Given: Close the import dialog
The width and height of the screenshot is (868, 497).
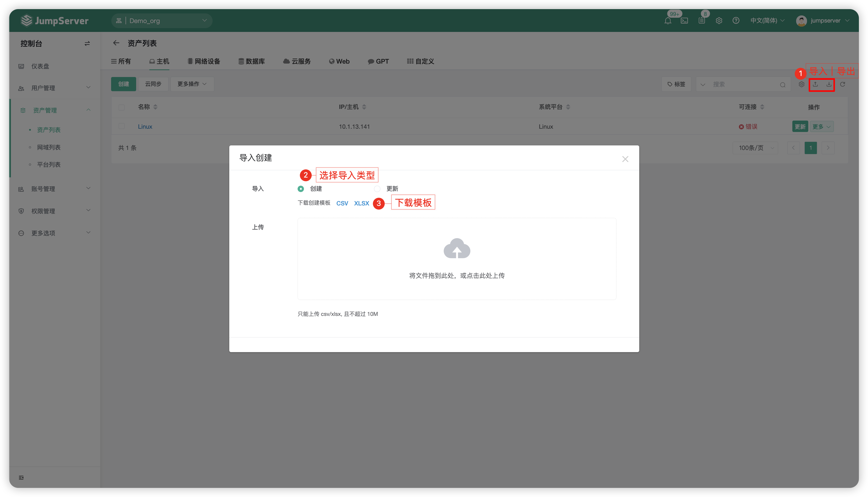Looking at the screenshot, I should (x=625, y=159).
